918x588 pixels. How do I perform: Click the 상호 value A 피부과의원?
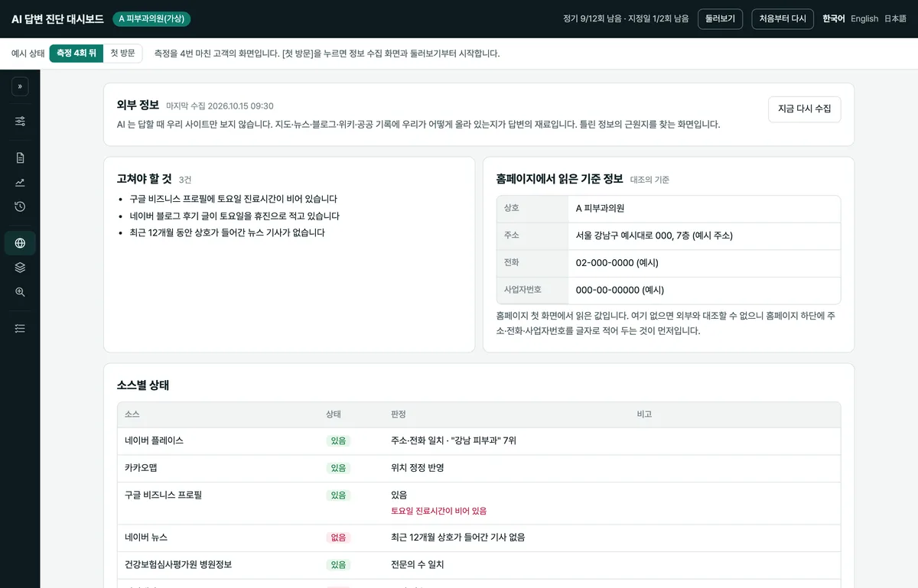tap(600, 208)
